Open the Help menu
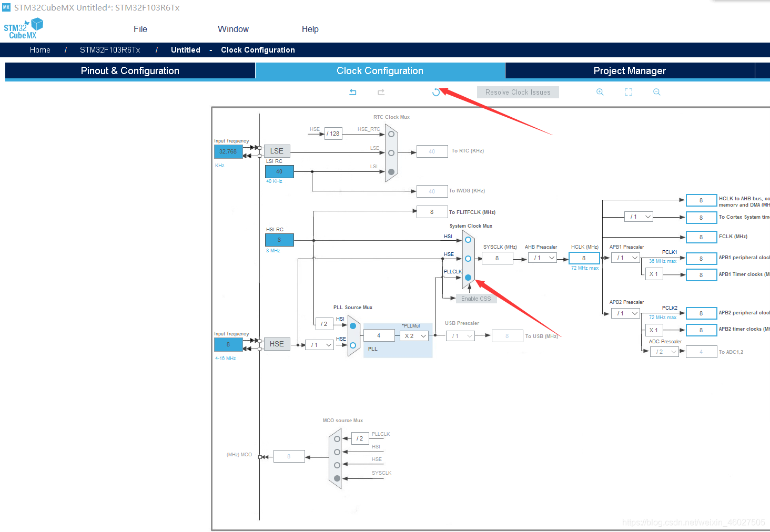 click(310, 29)
